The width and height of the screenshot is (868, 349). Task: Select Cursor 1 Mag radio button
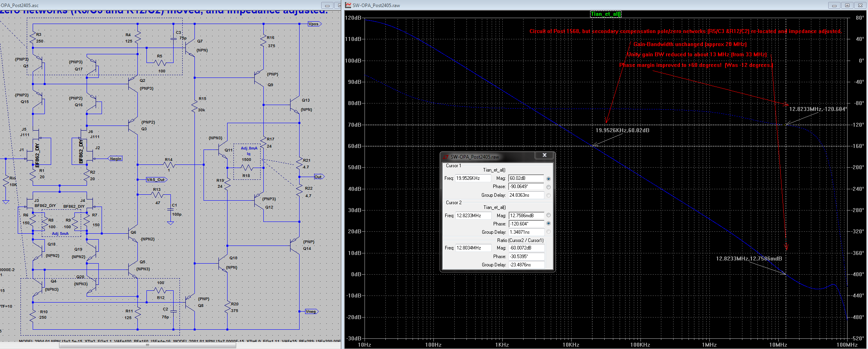point(548,179)
